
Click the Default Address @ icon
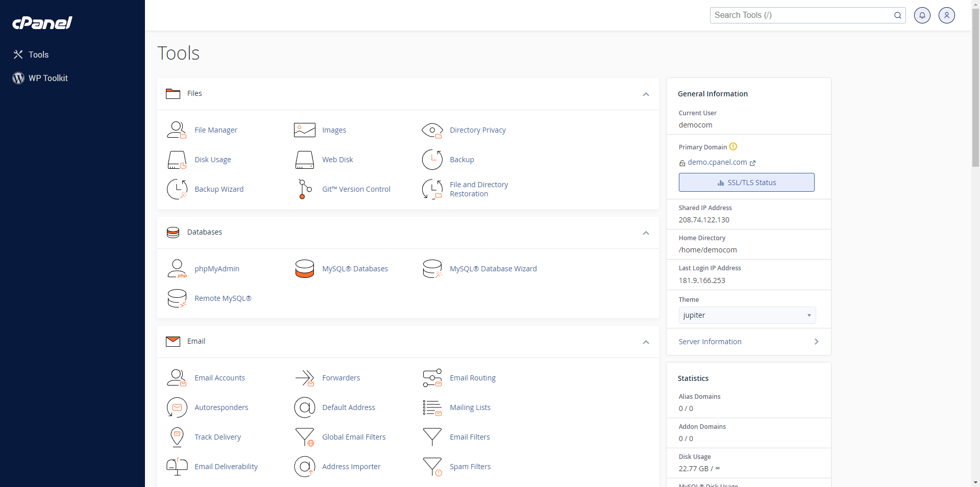point(304,407)
